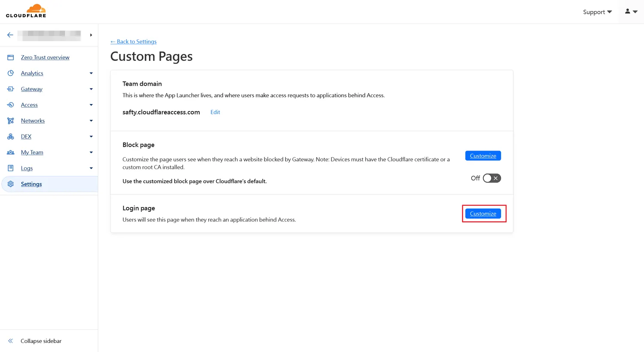Viewport: 644px width, 352px height.
Task: Expand the Access submenu arrow
Action: [91, 105]
